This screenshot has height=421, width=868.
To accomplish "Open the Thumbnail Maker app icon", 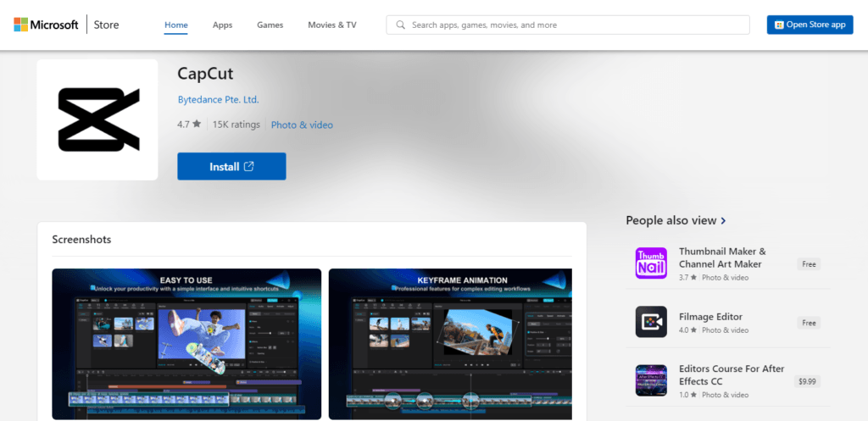I will tap(651, 263).
